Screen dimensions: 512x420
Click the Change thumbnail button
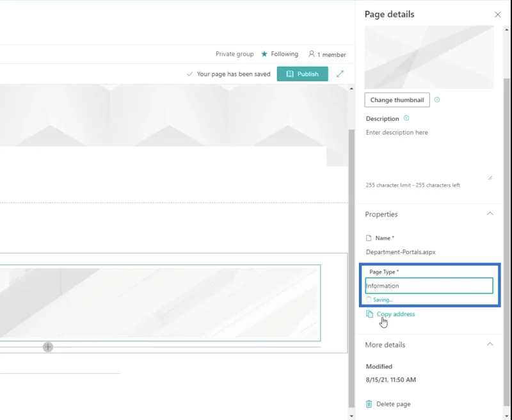397,100
